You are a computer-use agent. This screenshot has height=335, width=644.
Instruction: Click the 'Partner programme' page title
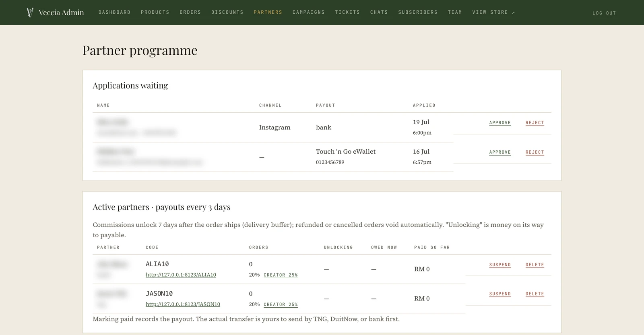pyautogui.click(x=140, y=50)
